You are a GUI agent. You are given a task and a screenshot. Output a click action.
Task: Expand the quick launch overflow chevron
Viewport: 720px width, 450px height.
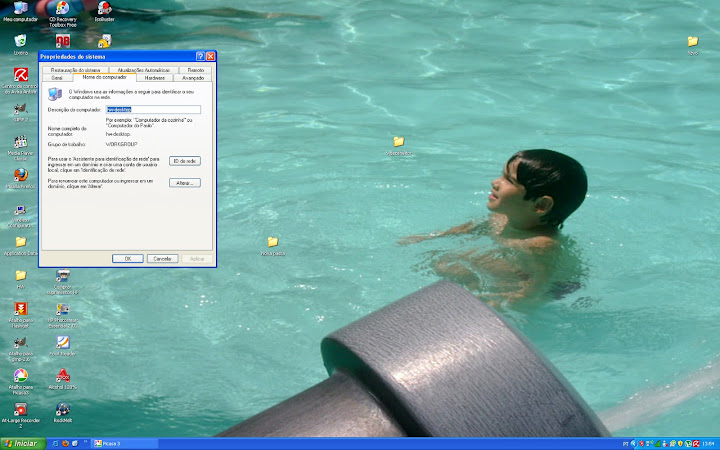pos(85,442)
